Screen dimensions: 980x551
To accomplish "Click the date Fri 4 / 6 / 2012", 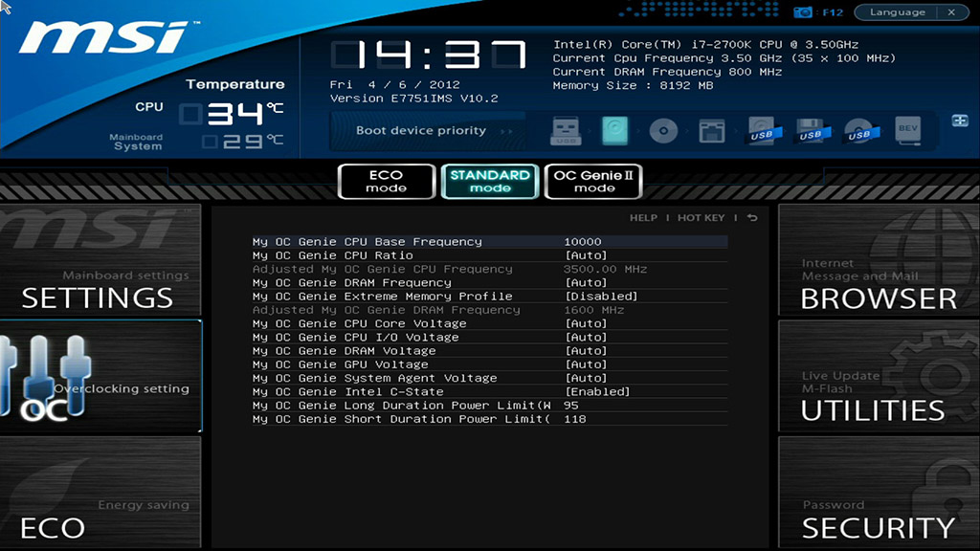I will click(x=395, y=85).
